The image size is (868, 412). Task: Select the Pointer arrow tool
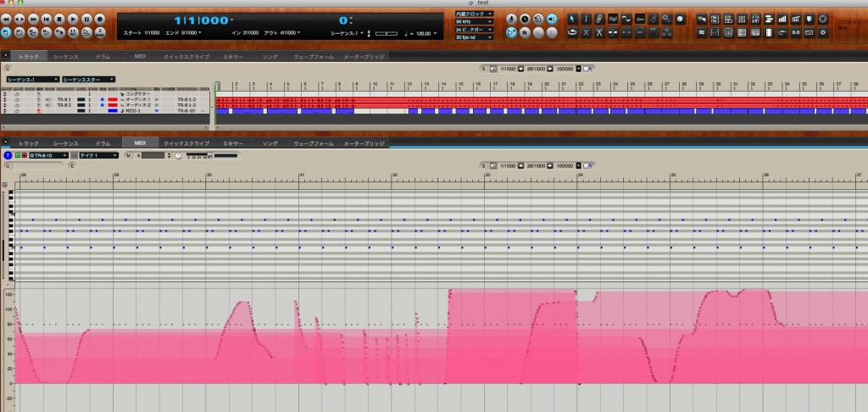pos(573,19)
